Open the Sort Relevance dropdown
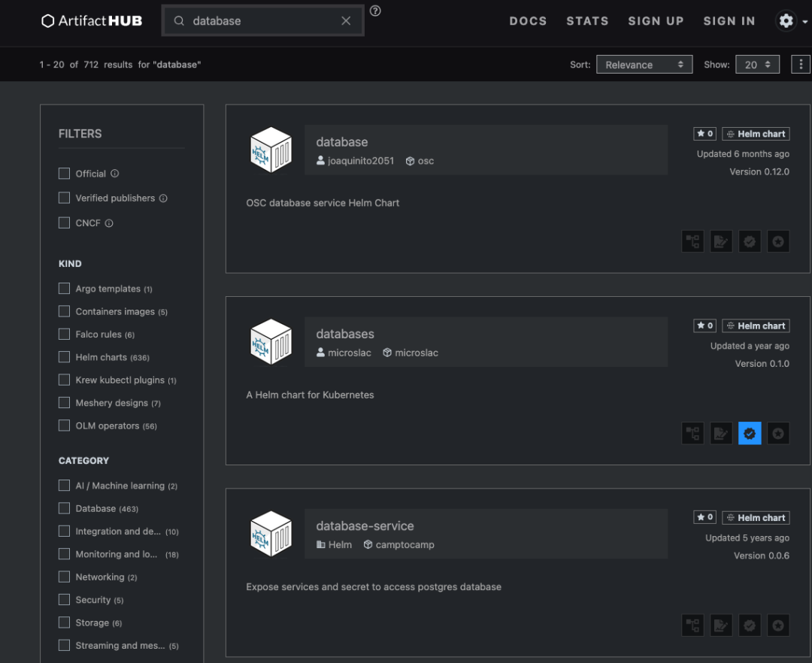 (x=644, y=65)
